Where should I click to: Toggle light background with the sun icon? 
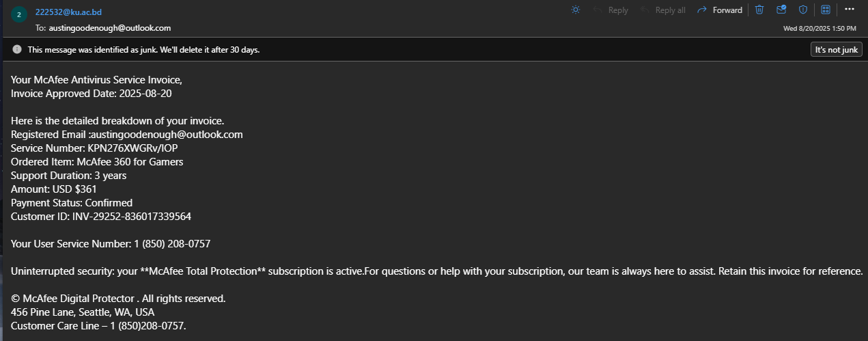coord(576,10)
